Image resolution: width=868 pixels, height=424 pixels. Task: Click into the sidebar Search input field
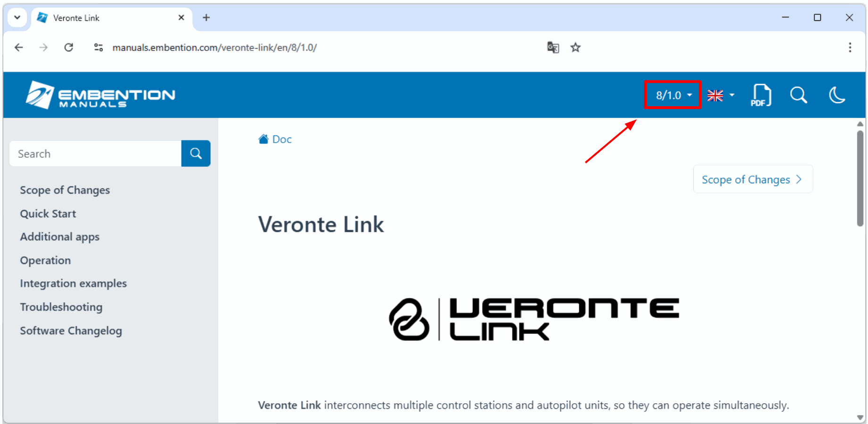coord(95,153)
